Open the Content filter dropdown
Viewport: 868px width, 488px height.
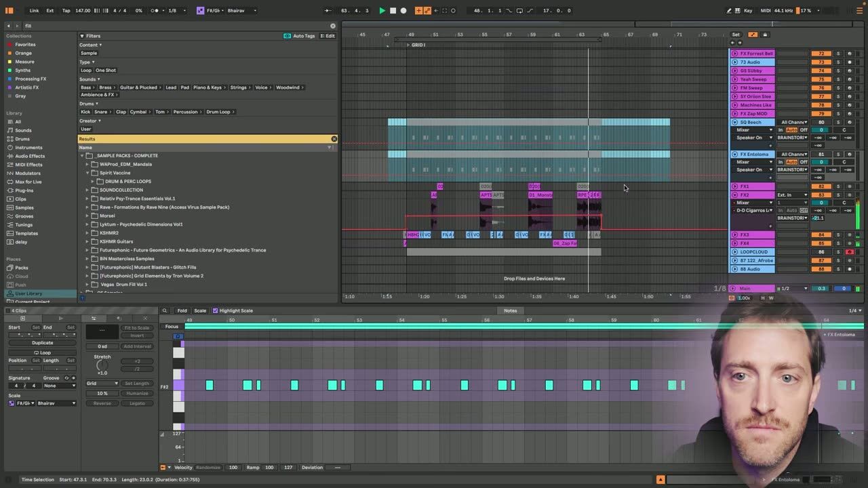91,45
